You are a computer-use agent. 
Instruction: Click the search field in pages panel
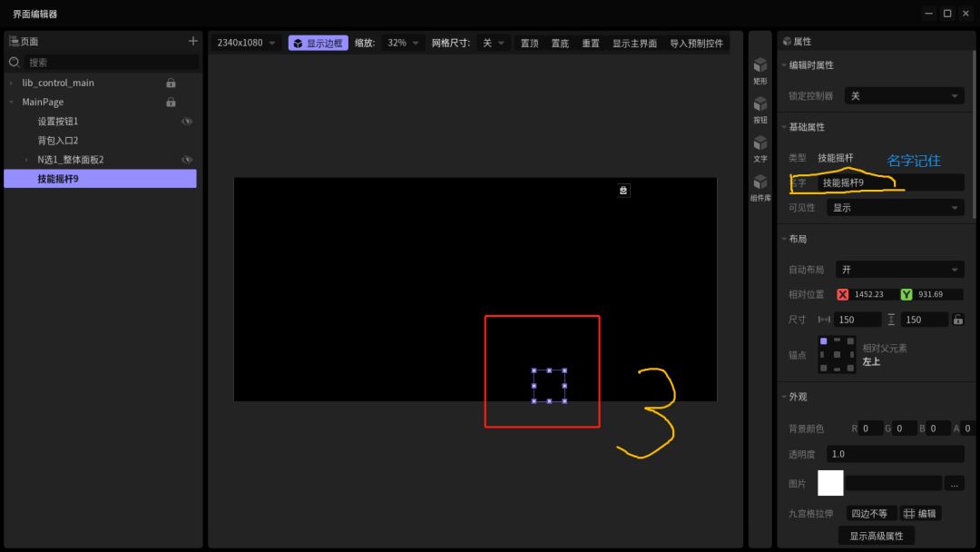pyautogui.click(x=113, y=62)
